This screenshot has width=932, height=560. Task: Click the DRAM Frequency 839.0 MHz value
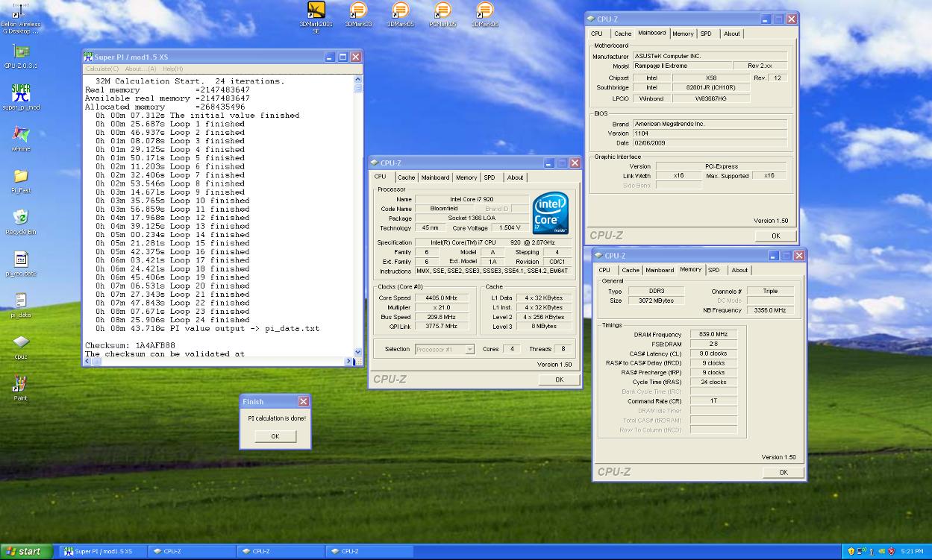click(x=714, y=335)
